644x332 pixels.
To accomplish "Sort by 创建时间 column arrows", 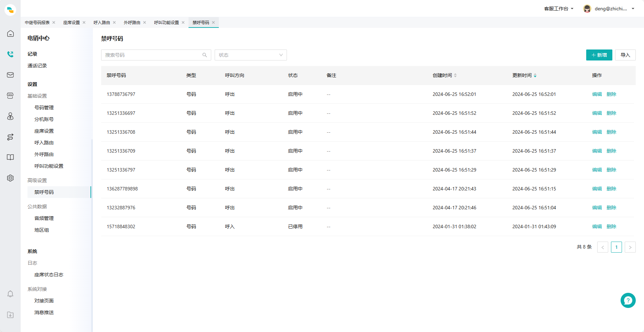I will (455, 75).
